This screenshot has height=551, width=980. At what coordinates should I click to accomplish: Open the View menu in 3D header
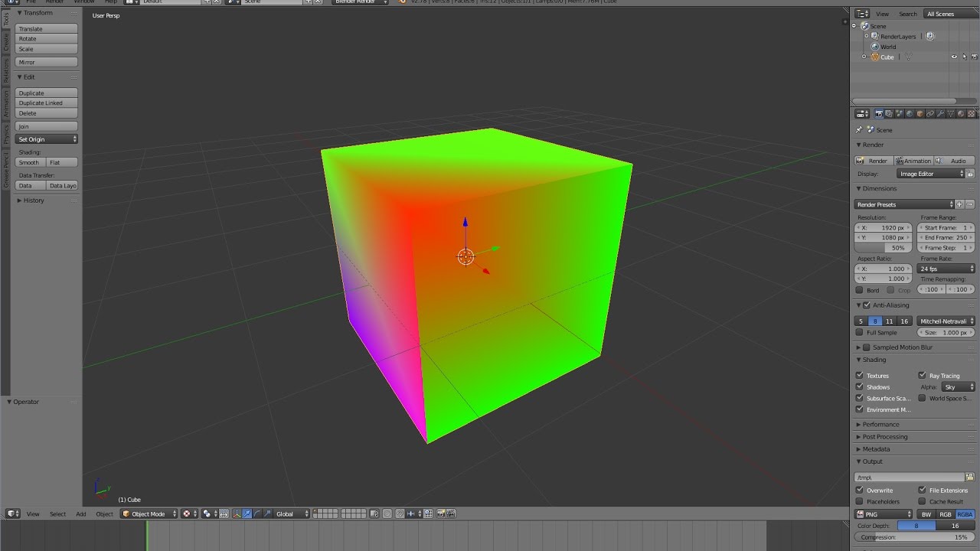(33, 514)
